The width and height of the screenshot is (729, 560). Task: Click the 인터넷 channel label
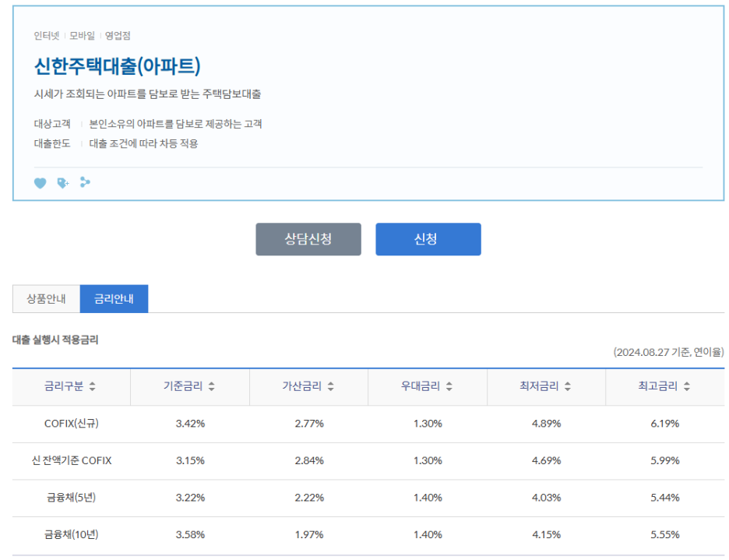(47, 36)
